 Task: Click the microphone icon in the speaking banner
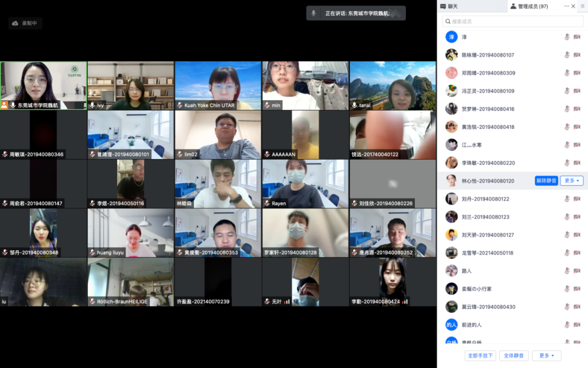pyautogui.click(x=314, y=13)
